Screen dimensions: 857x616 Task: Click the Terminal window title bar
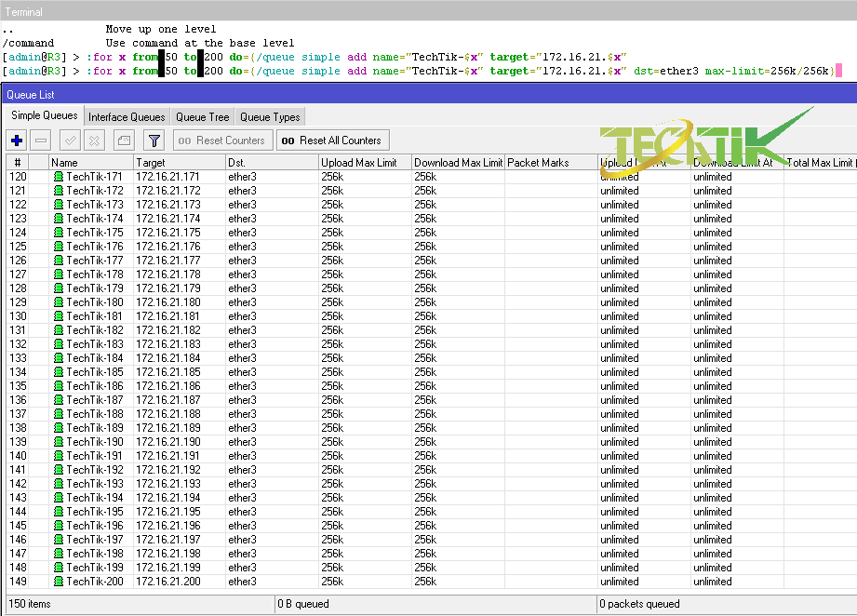tap(428, 11)
